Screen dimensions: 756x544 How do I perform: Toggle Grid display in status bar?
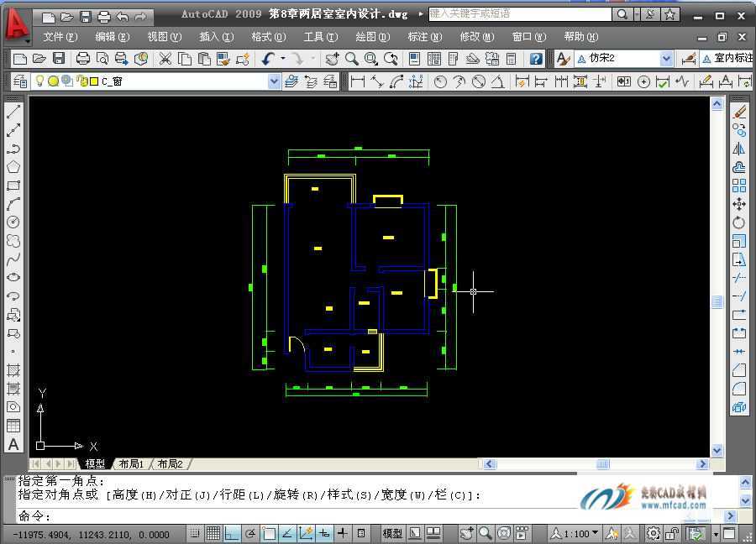point(213,533)
